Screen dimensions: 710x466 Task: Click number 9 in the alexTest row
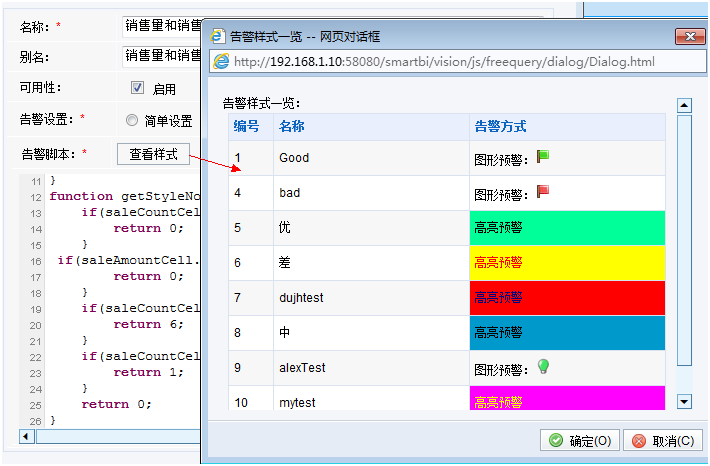click(x=237, y=368)
